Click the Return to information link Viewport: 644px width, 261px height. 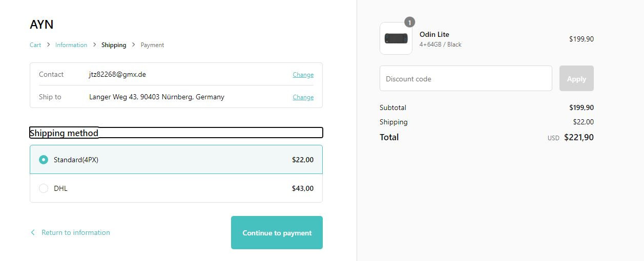[x=76, y=232]
